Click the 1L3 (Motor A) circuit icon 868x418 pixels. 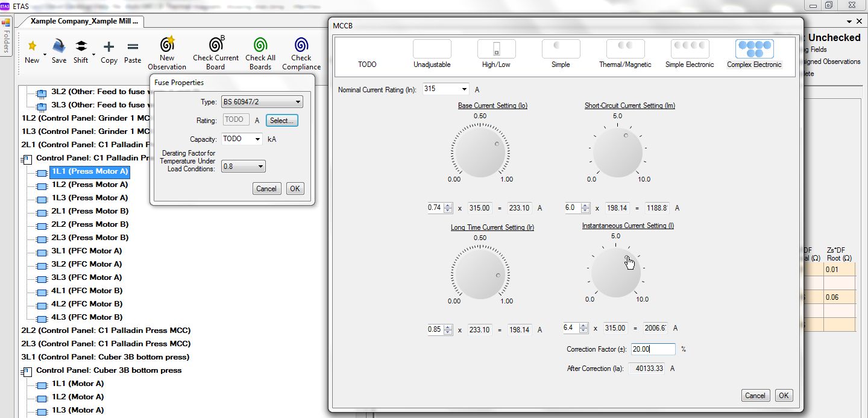pos(42,411)
